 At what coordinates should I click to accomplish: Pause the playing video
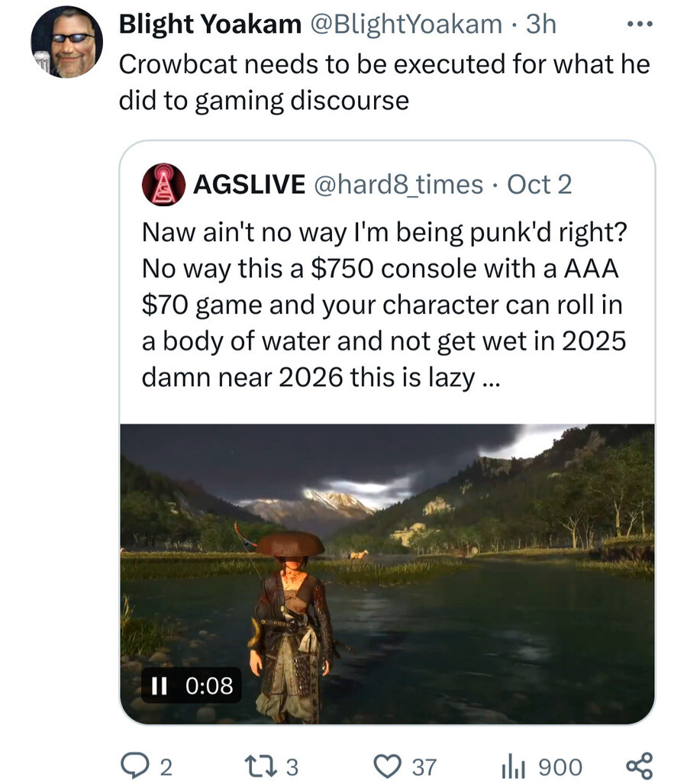(x=160, y=686)
